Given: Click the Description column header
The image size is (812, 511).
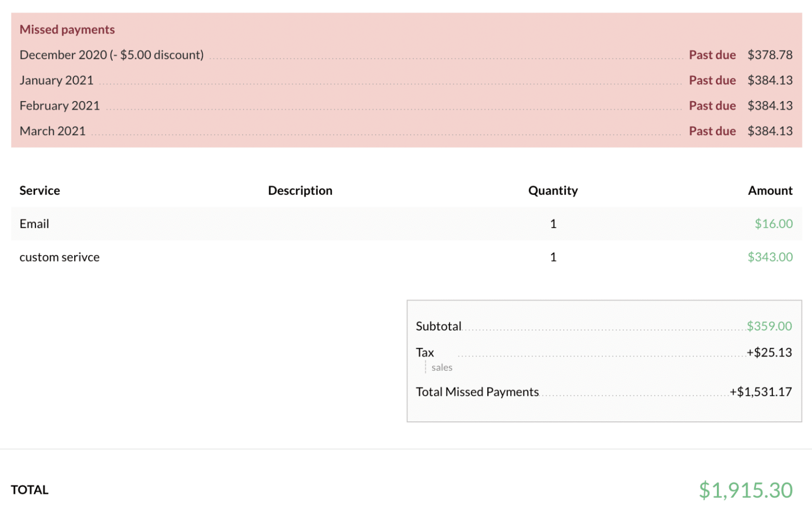Looking at the screenshot, I should (300, 190).
